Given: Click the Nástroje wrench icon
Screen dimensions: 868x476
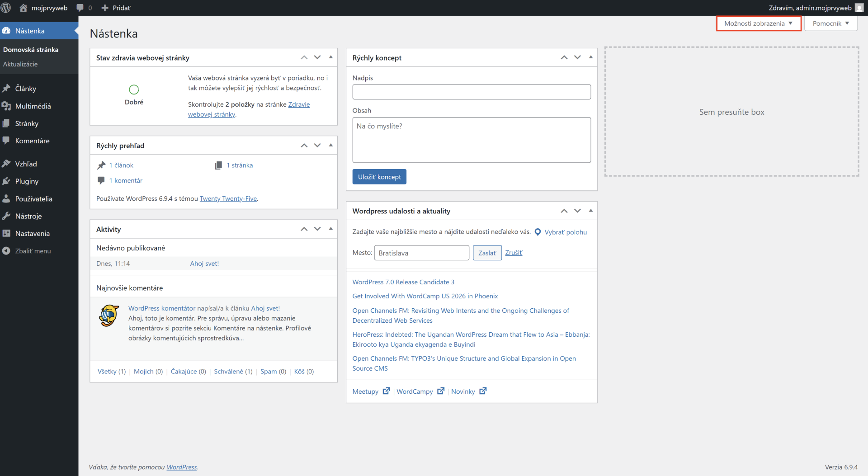Looking at the screenshot, I should [x=6, y=216].
